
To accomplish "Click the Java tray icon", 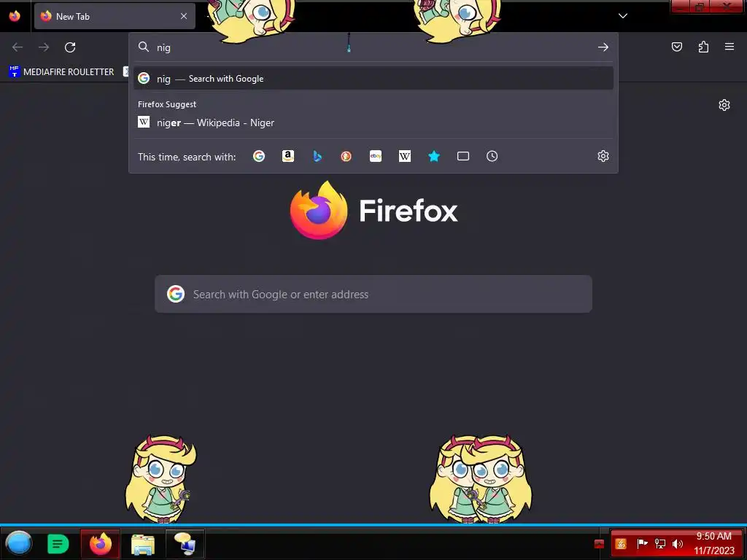I will point(621,543).
